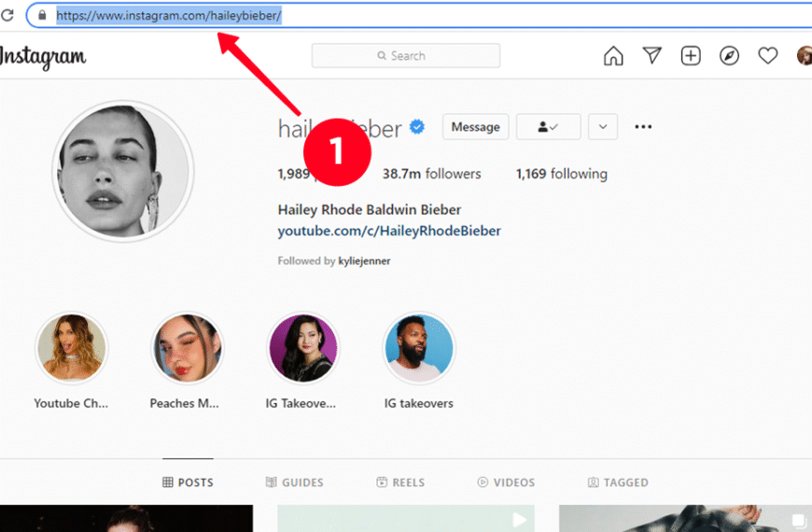Open Direct messages paper plane icon
This screenshot has height=532, width=812.
click(652, 55)
